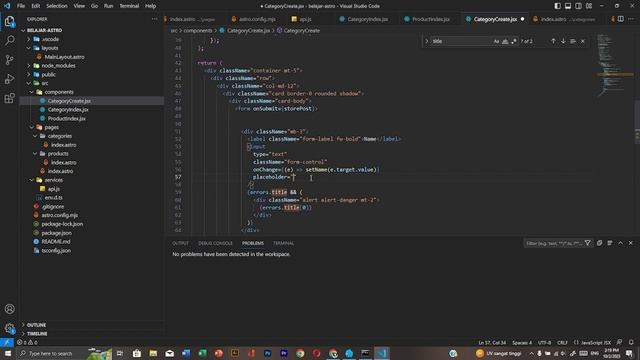
Task: Click Explorer panel more actions ellipsis
Action: [x=154, y=19]
